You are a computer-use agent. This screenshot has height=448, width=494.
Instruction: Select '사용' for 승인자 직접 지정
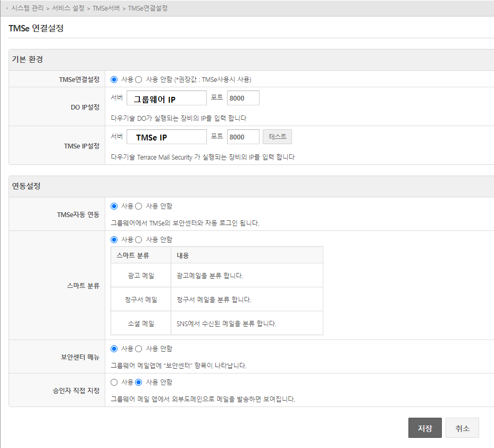tap(114, 382)
